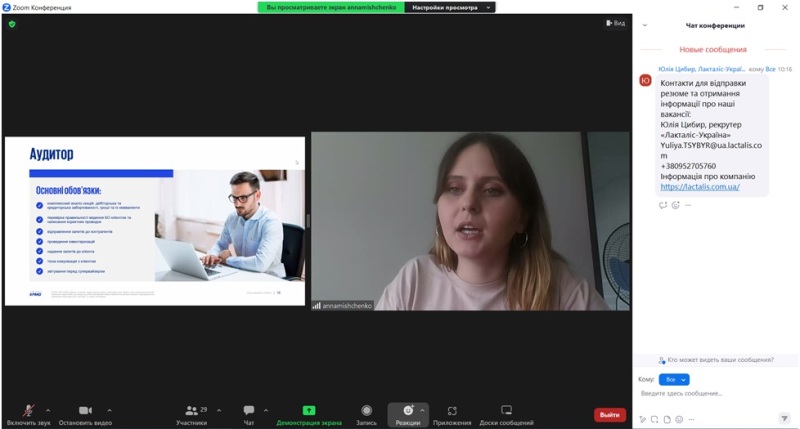
Task: Attach a file icon in chat composer
Action: tap(667, 419)
